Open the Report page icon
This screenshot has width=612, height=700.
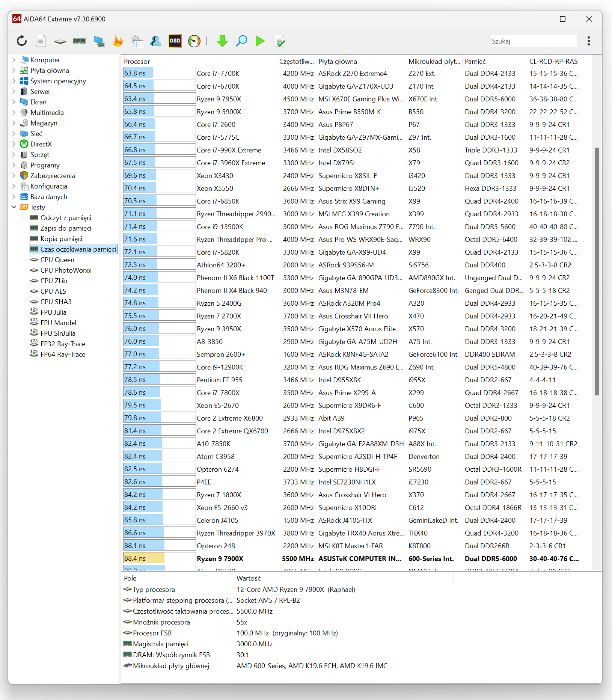(x=41, y=41)
